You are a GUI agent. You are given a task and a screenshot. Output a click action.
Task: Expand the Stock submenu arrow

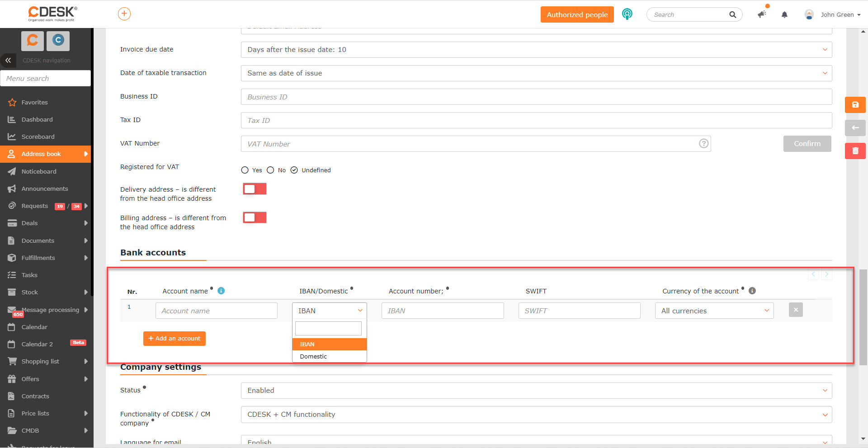click(x=86, y=292)
